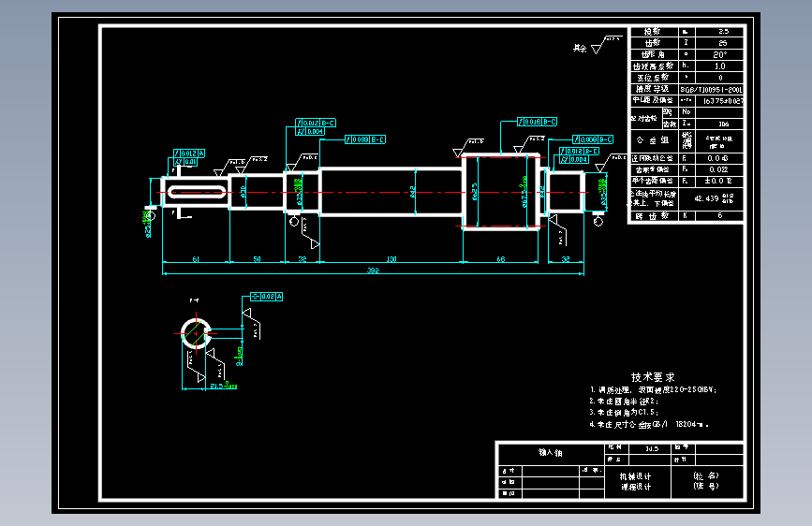Click the 机械设计 课程设计 title block cell

pos(636,481)
